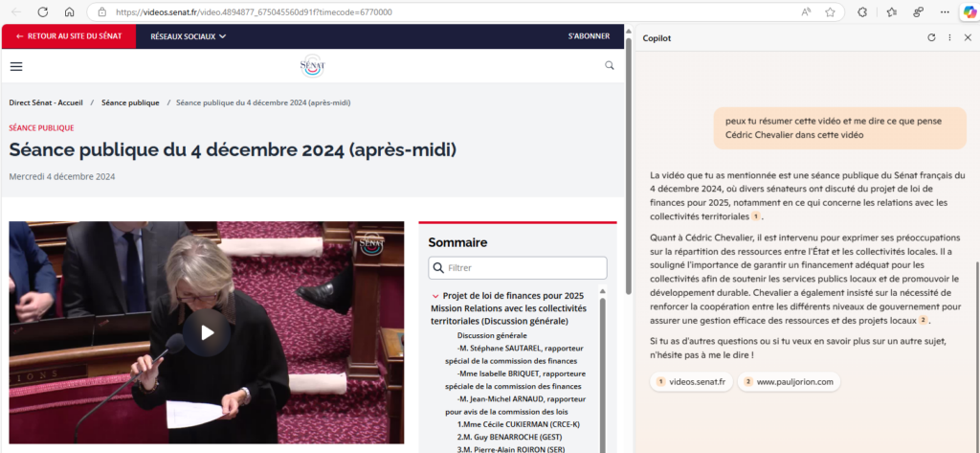
Task: View site info via the padlock icon
Action: point(100,11)
